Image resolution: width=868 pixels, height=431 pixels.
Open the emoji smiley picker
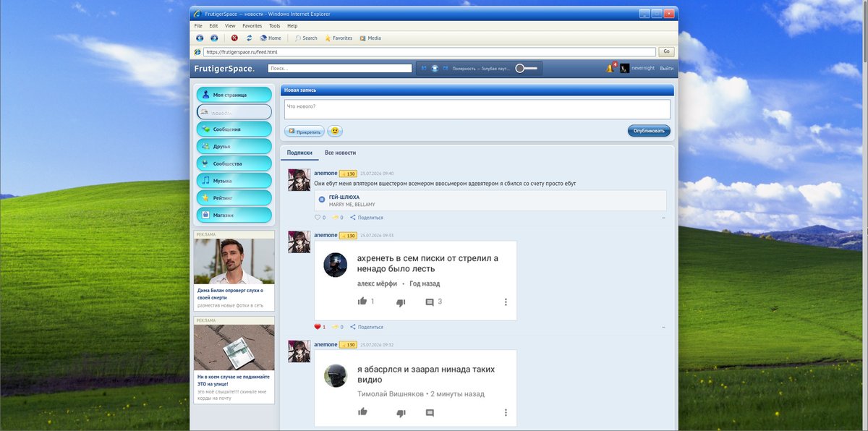[x=335, y=131]
